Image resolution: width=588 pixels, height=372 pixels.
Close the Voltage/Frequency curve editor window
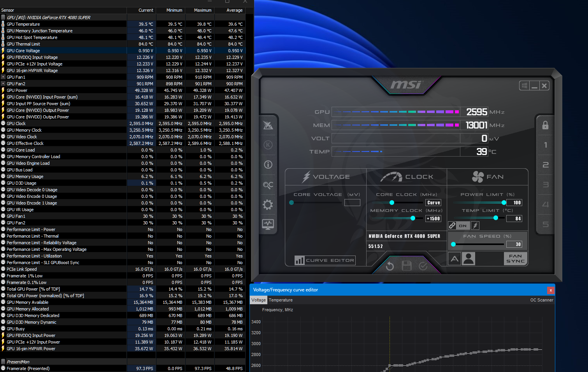click(x=550, y=290)
